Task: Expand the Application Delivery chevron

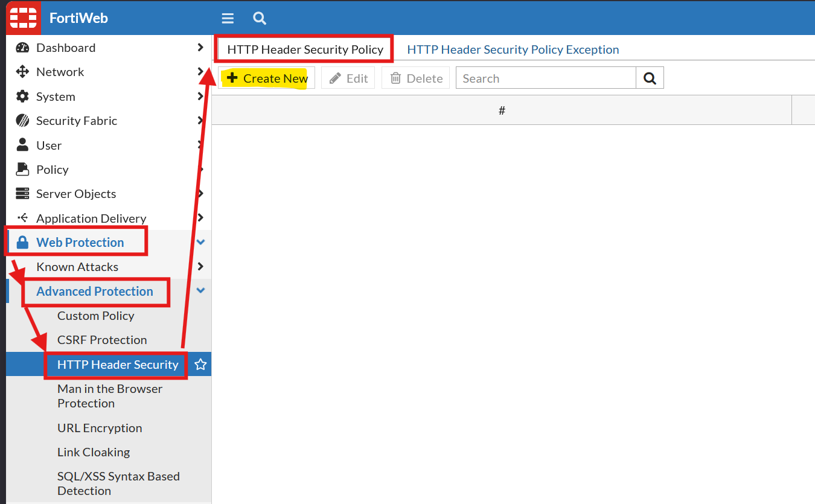Action: pyautogui.click(x=201, y=218)
